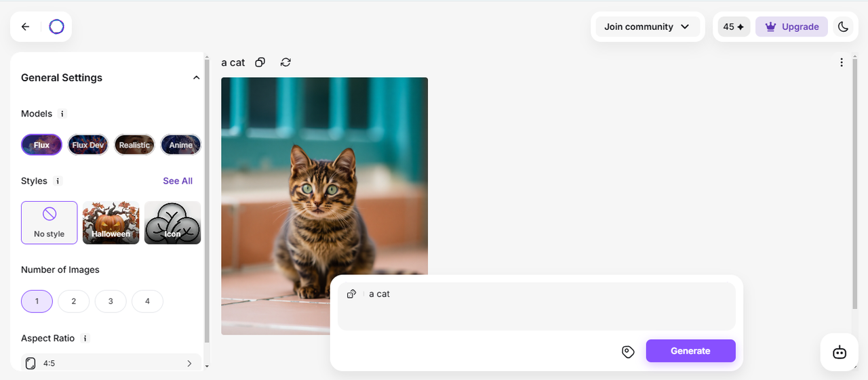The width and height of the screenshot is (868, 380).
Task: Go back using the left arrow icon
Action: 26,27
